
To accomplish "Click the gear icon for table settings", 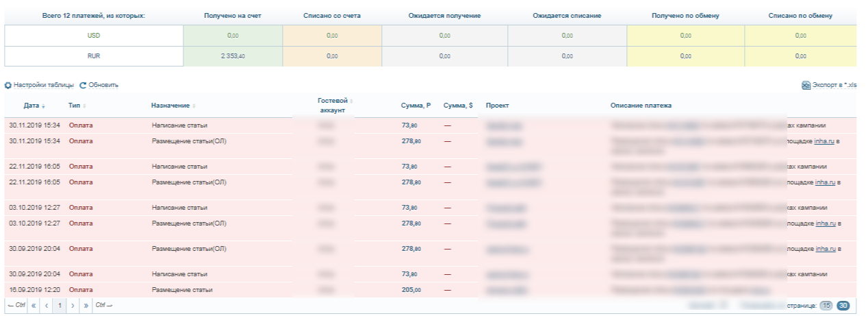I will (x=8, y=86).
